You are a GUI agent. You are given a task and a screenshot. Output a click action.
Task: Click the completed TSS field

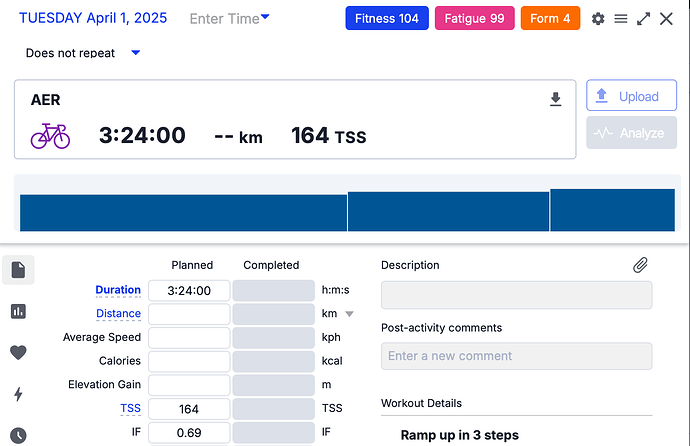[274, 409]
